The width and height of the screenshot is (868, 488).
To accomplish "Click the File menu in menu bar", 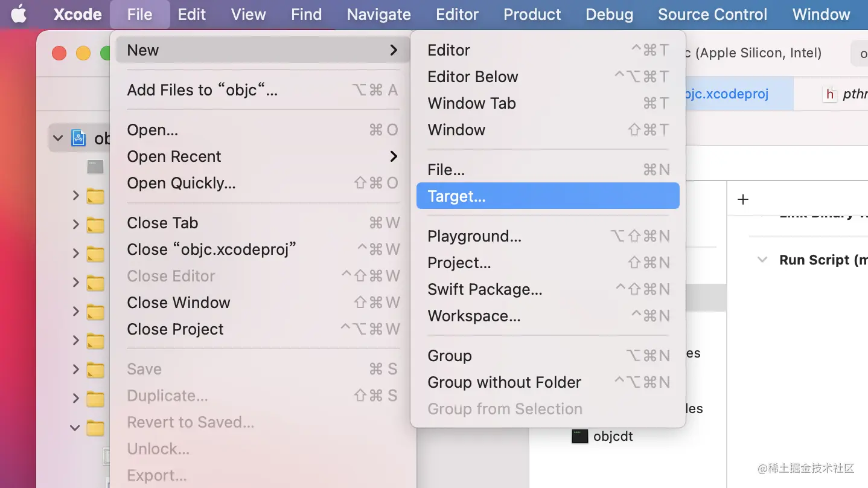I will click(139, 14).
